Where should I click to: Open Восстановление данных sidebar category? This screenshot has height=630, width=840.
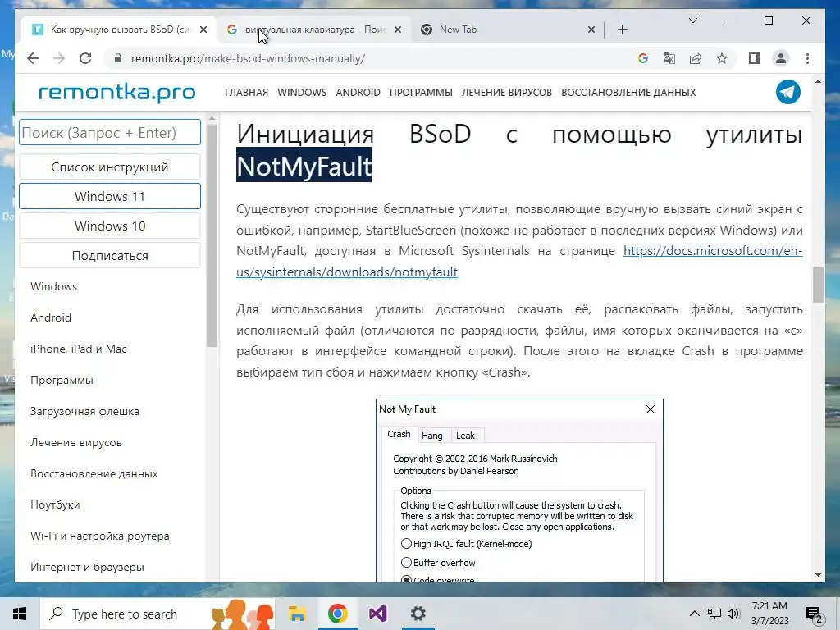(94, 473)
